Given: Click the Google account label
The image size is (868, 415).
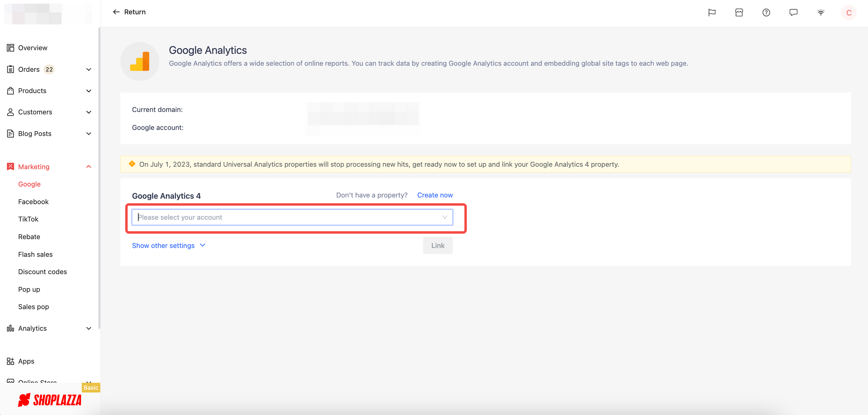Looking at the screenshot, I should pos(157,127).
